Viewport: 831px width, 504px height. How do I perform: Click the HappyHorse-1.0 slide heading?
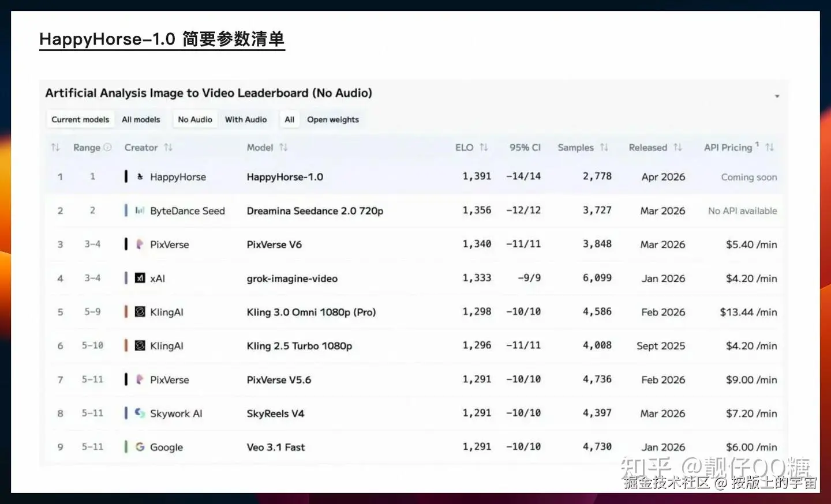(x=162, y=39)
